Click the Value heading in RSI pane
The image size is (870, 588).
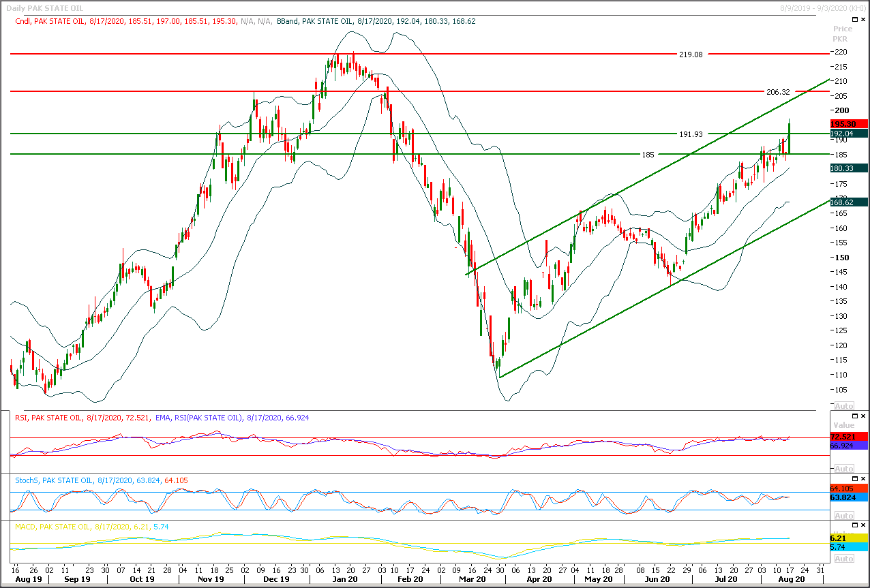point(843,424)
